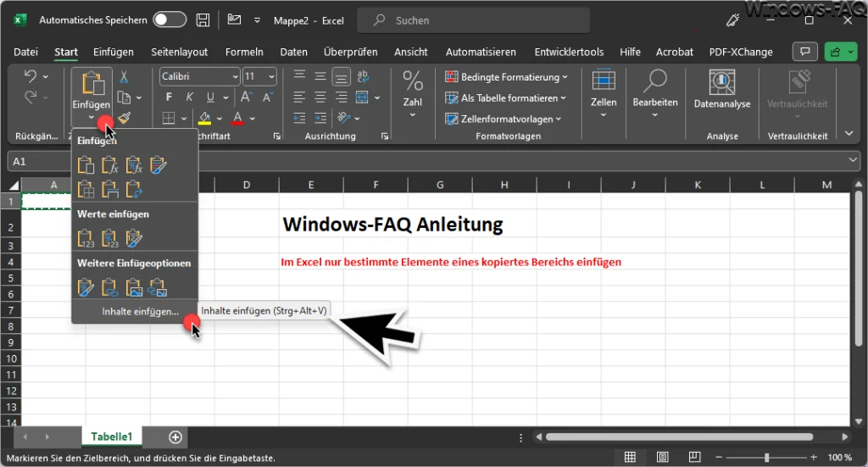Screen dimensions: 868x467
Task: Expand Als Tabelle formatieren dropdown
Action: click(563, 98)
